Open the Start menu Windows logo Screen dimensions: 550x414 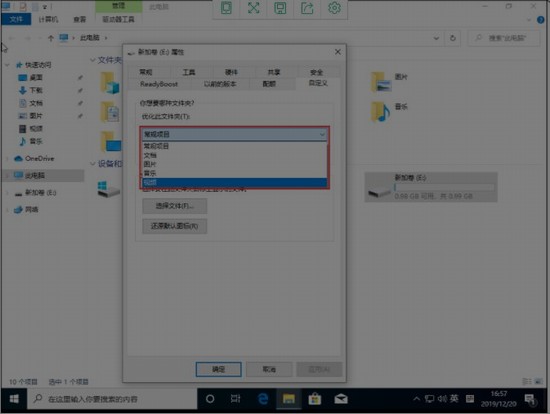(14, 399)
